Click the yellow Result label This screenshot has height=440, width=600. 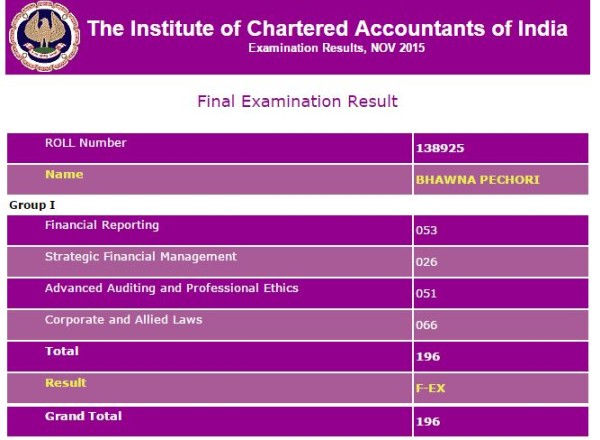click(66, 382)
